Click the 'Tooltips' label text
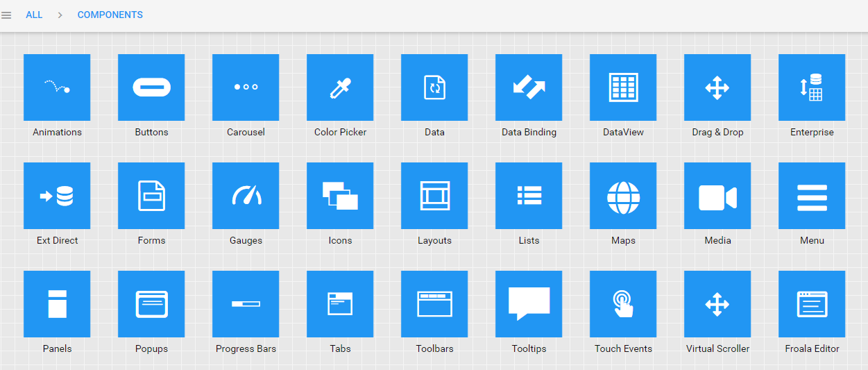This screenshot has height=370, width=868. click(529, 348)
